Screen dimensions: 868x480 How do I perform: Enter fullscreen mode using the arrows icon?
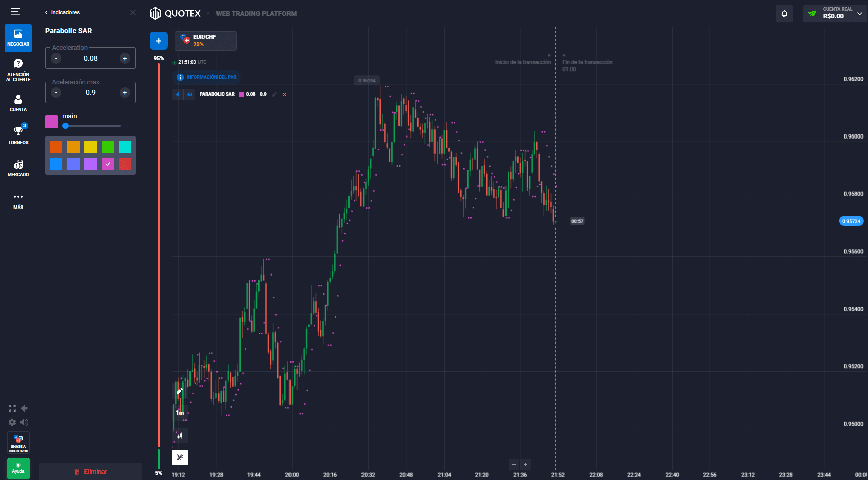12,408
